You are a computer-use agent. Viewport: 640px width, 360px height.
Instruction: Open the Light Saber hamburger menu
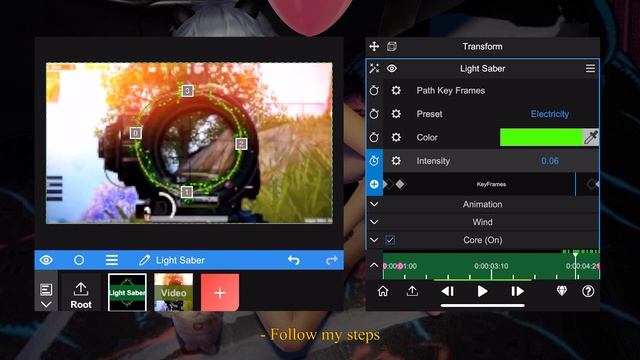coord(590,68)
